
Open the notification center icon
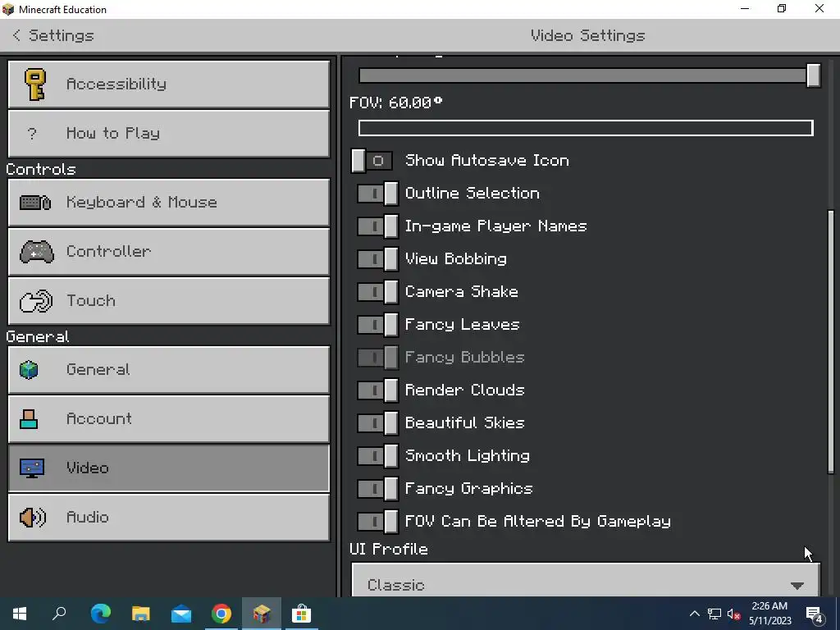pos(815,614)
